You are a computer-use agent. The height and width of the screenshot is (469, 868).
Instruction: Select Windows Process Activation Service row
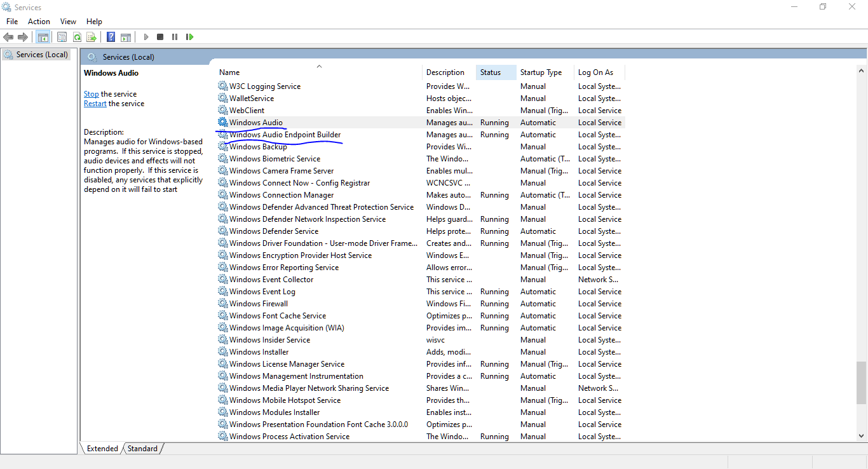(x=421, y=437)
